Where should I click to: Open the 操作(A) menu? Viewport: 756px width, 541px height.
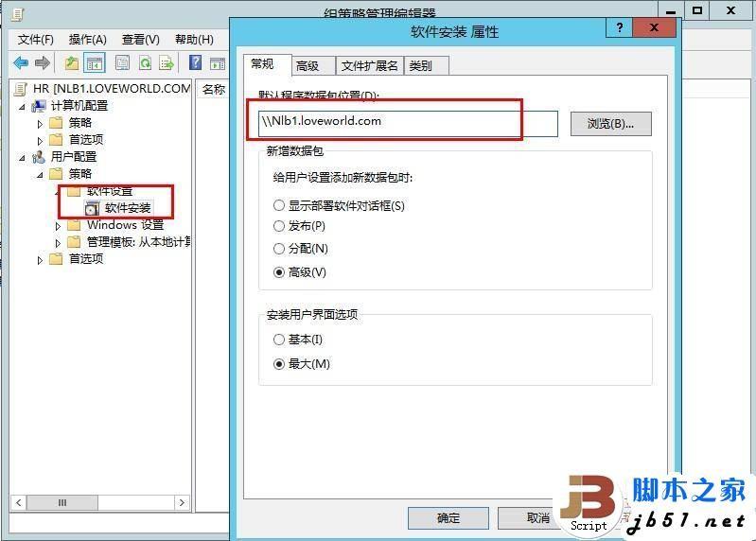click(87, 40)
